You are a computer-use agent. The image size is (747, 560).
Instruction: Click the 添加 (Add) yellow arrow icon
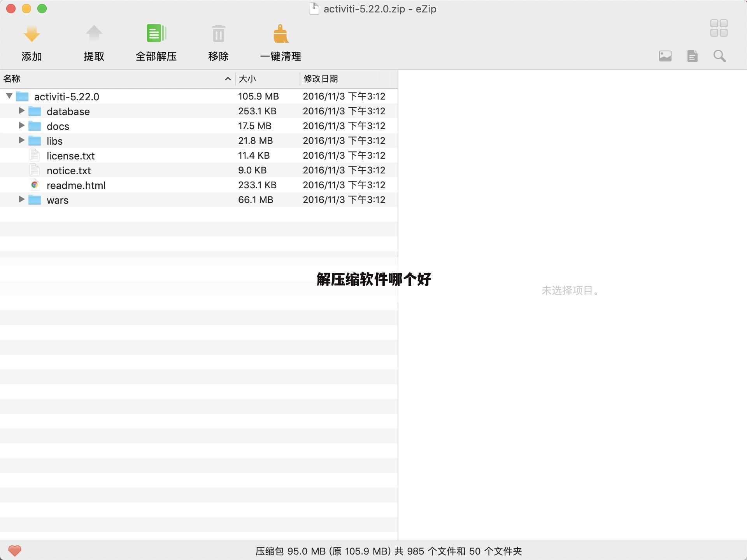coord(32,34)
